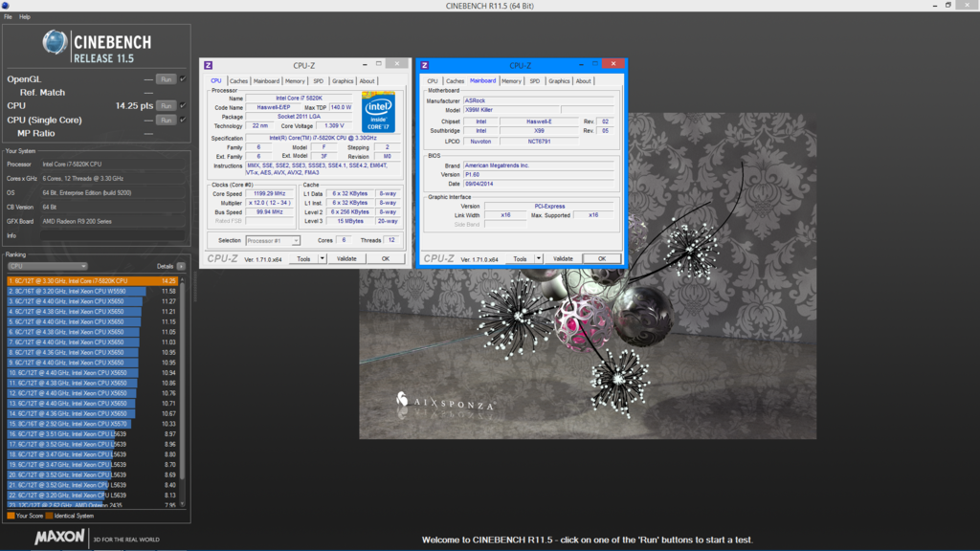Select Mainboard tab in right CPU-Z
980x551 pixels.
point(482,80)
